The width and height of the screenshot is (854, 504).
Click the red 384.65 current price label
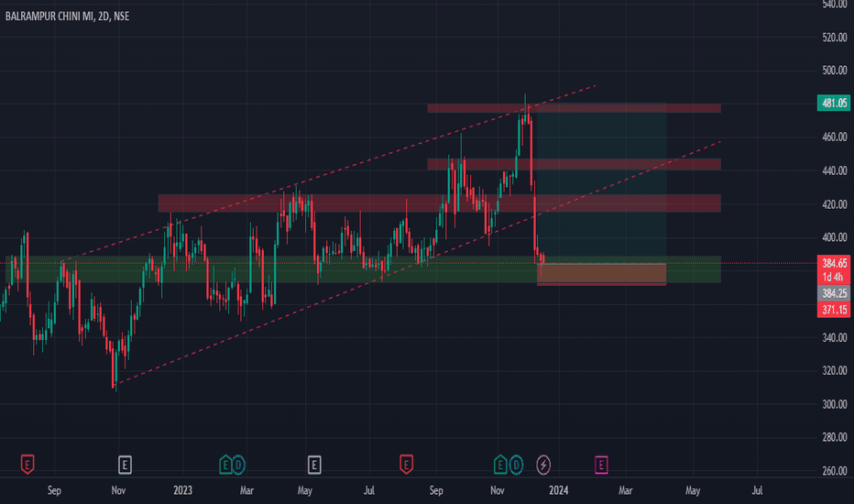click(833, 263)
